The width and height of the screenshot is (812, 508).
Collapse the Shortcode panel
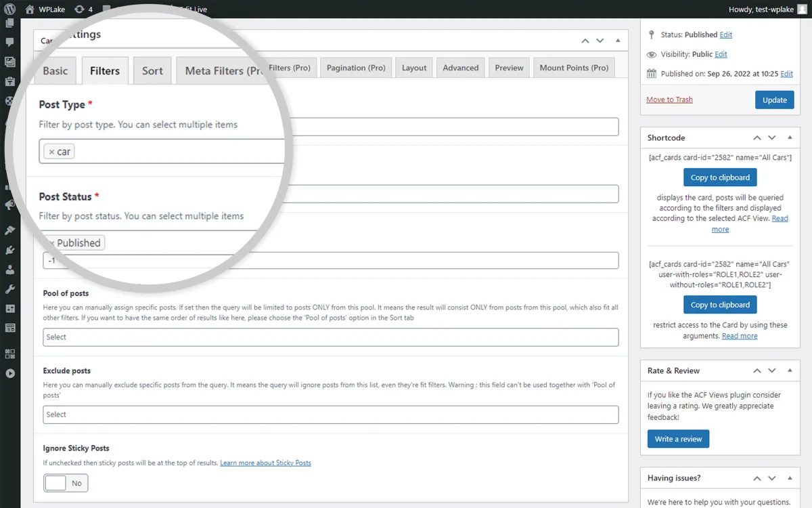tap(790, 137)
